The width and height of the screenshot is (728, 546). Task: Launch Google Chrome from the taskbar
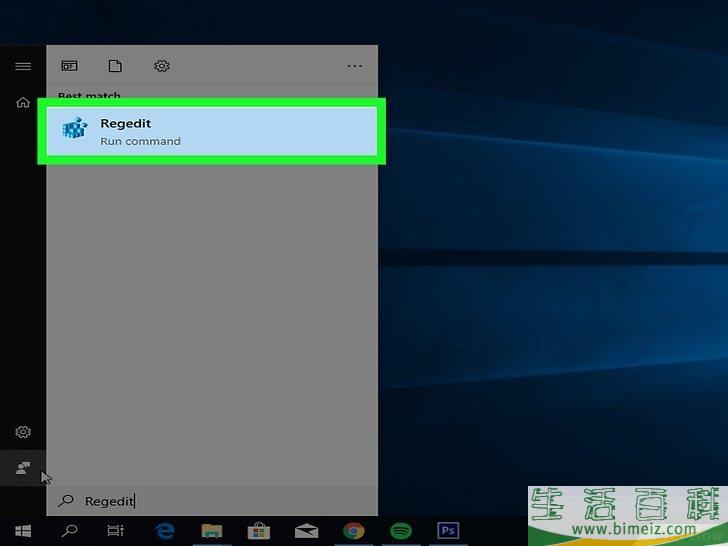[353, 531]
